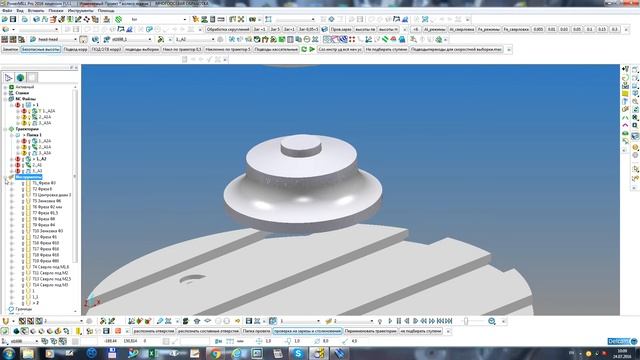The height and width of the screenshot is (360, 640).
Task: Click the Переименовать траектории macro button
Action: tap(371, 331)
